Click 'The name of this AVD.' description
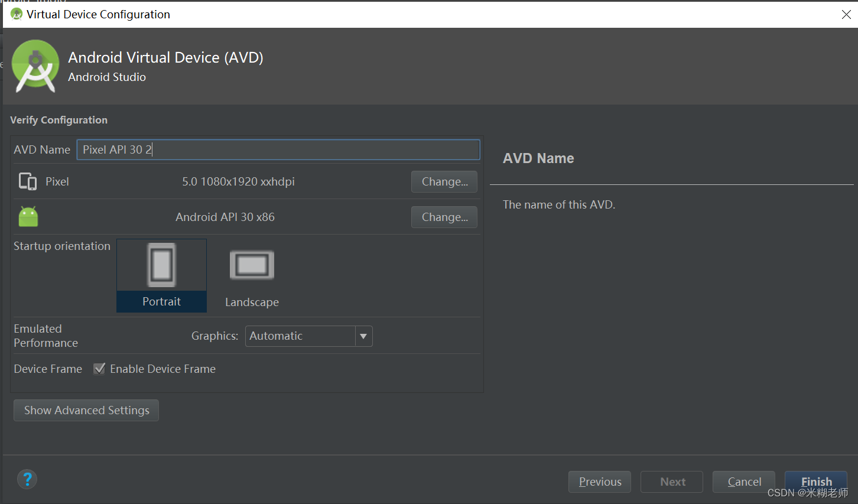This screenshot has width=858, height=504. click(x=559, y=204)
